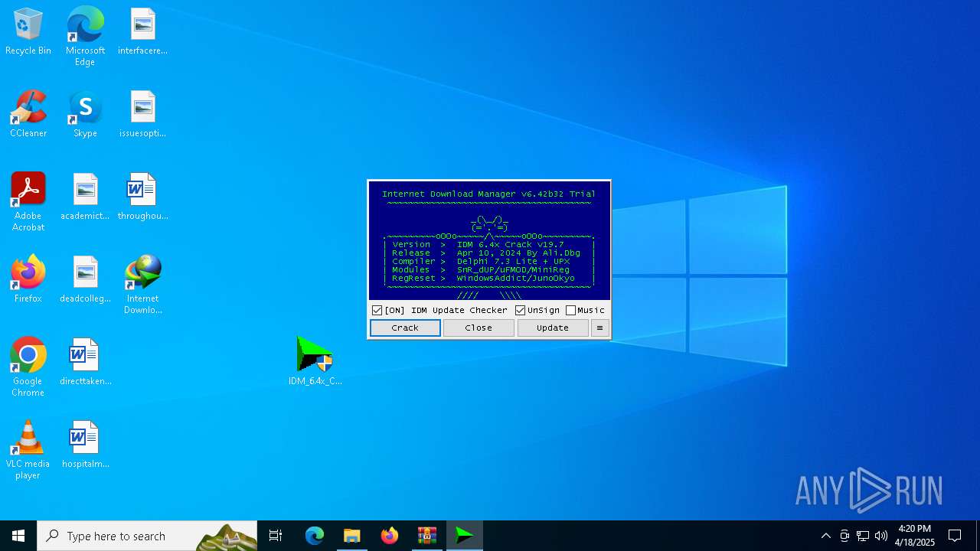
Task: Switch to the IDM crack taskbar app
Action: click(465, 536)
